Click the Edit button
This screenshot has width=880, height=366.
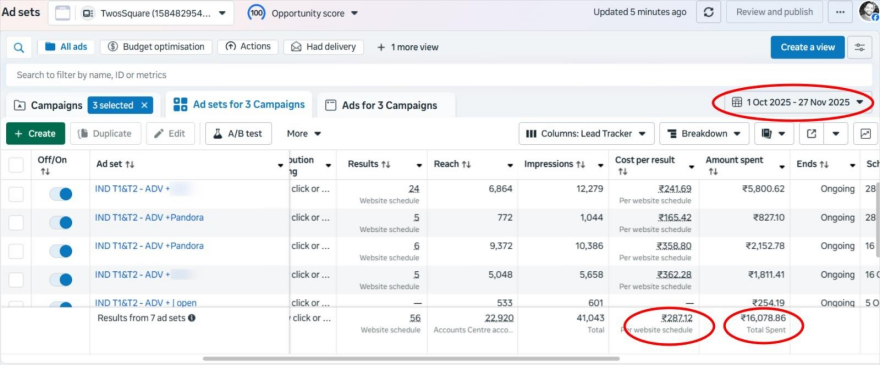coord(170,134)
